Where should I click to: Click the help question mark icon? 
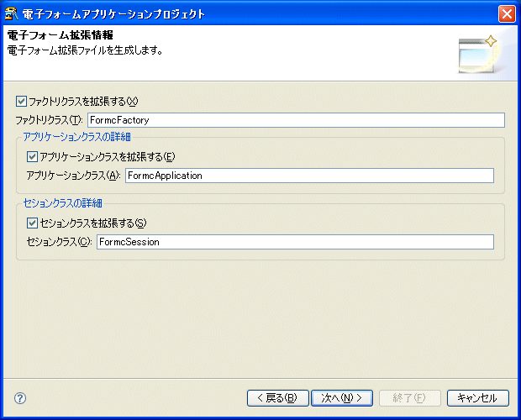pos(20,398)
